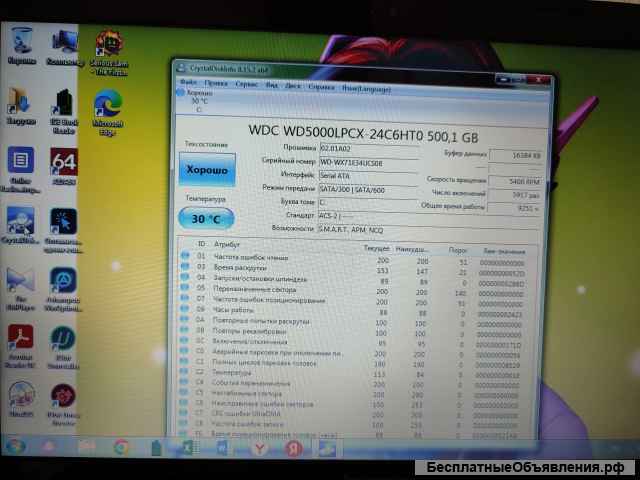Open Adobe Reader desktop shortcut
Viewport: 640px width, 480px height.
click(20, 342)
